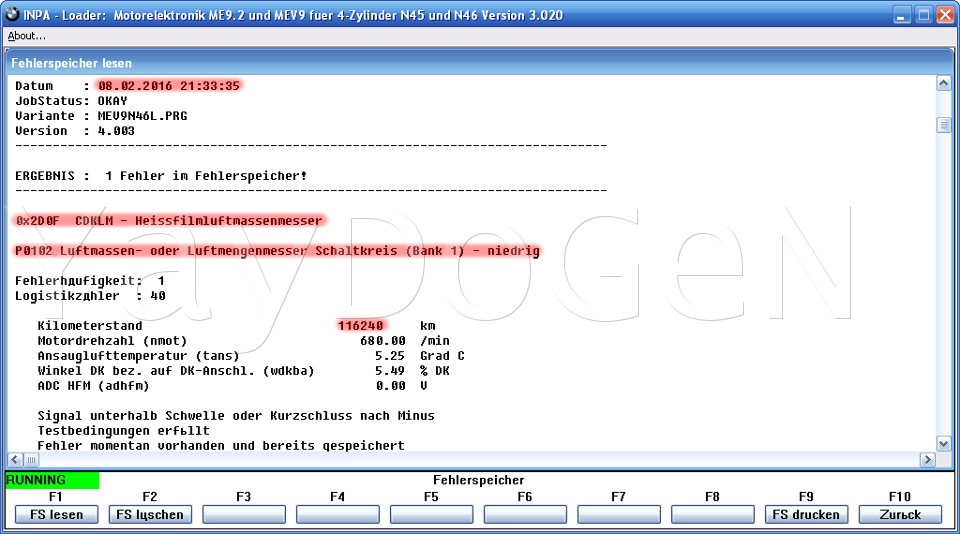Viewport: 960px width, 534px height.
Task: Click the BMW icon in title bar
Action: (x=12, y=14)
